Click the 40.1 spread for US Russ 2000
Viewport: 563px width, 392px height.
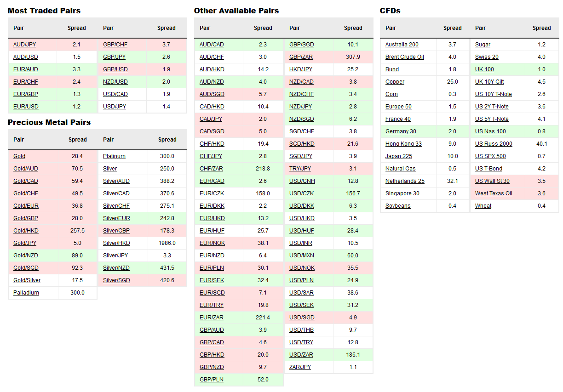pos(541,144)
